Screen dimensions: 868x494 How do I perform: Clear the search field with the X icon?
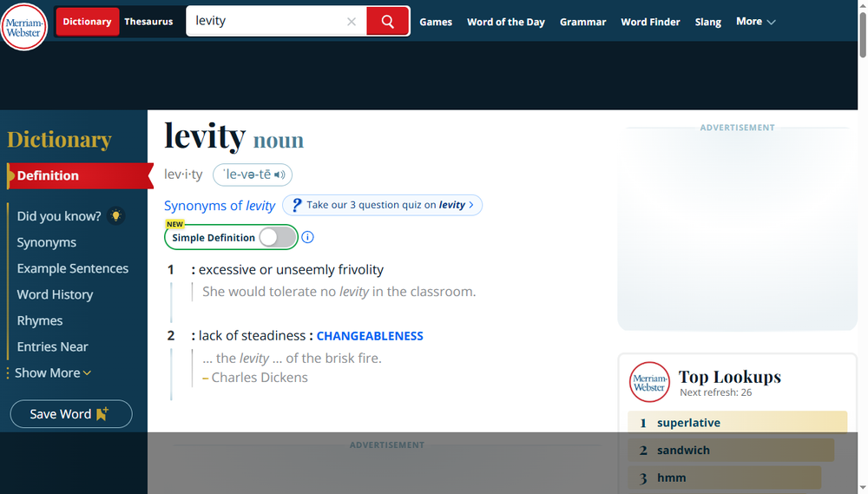352,22
